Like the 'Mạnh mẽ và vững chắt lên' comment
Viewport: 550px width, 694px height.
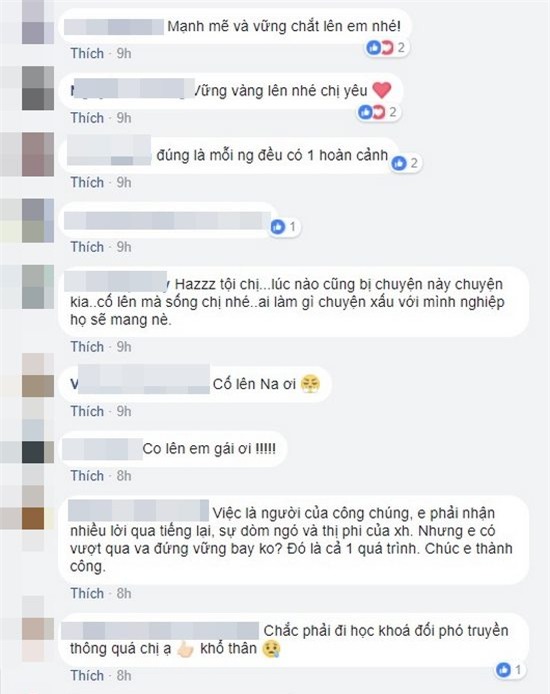[87, 53]
